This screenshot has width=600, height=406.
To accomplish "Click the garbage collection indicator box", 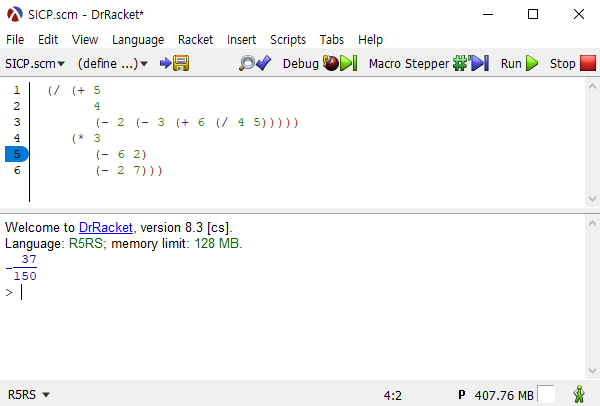I will pos(546,395).
